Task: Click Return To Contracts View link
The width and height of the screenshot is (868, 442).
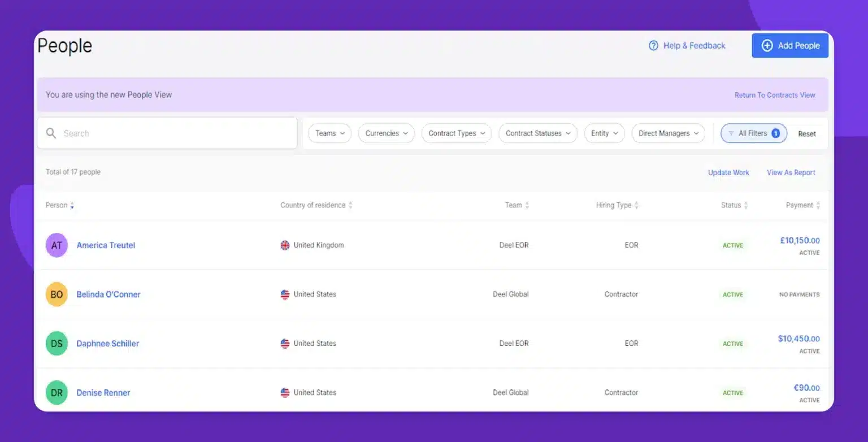Action: coord(775,95)
